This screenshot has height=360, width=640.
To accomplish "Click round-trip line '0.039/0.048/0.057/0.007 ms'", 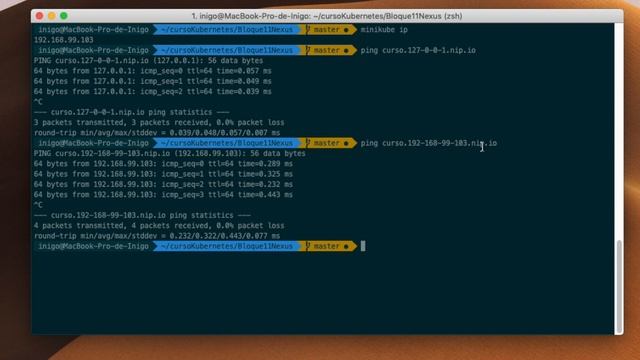I will [x=157, y=133].
